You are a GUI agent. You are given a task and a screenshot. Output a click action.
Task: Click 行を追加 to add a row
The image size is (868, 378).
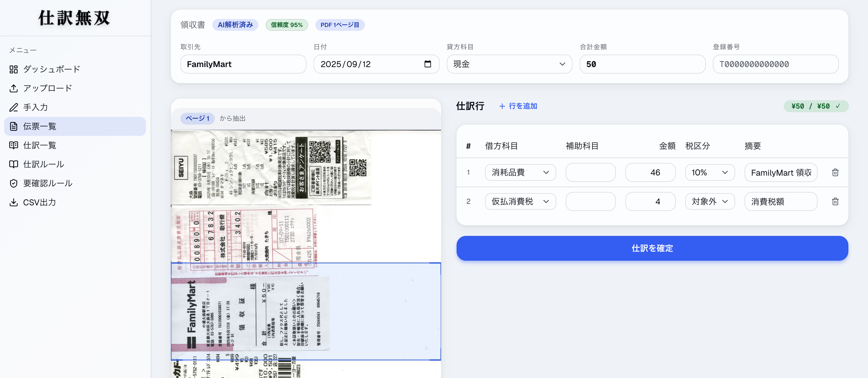pos(518,106)
